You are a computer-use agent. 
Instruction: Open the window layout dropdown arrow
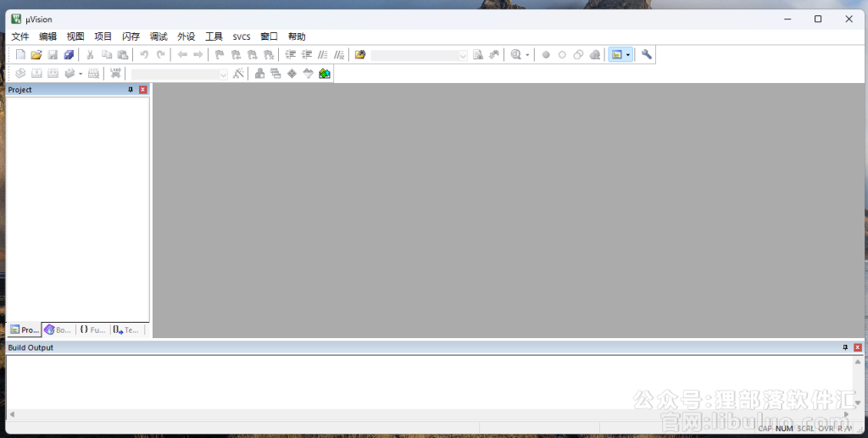(628, 55)
